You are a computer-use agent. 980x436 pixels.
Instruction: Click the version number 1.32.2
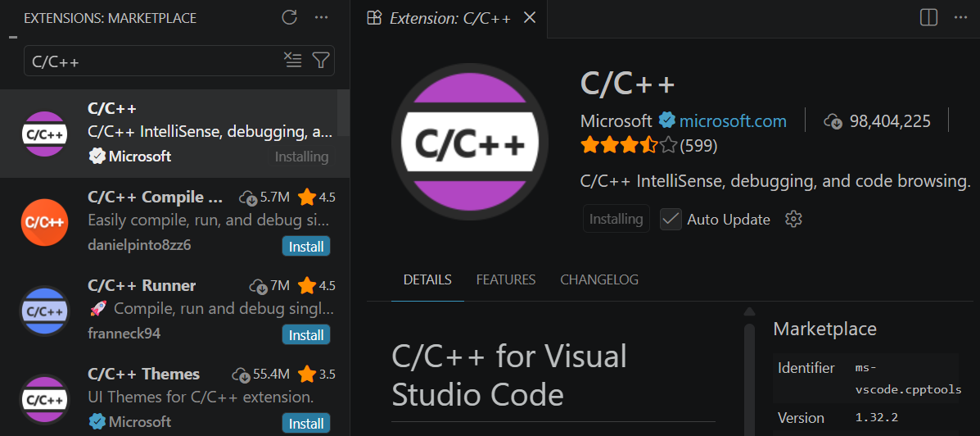(x=876, y=418)
